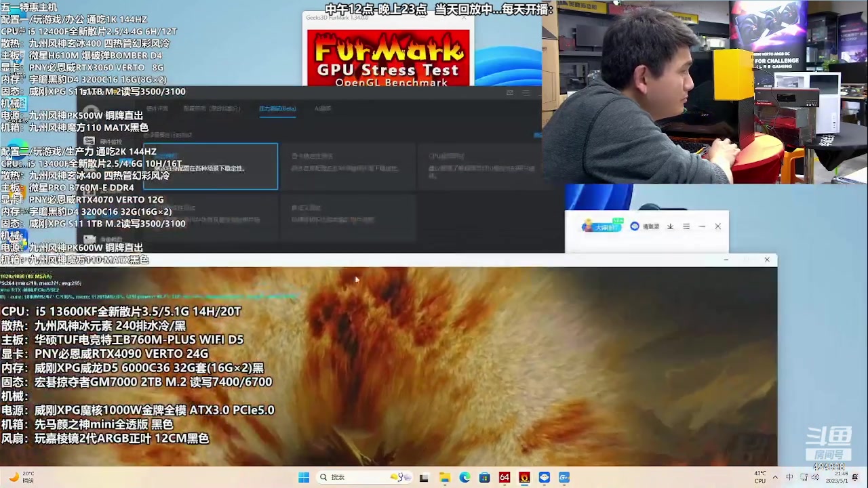Choose the middle graphics stability test card
Viewport: 868px width, 488px height.
[x=348, y=166]
